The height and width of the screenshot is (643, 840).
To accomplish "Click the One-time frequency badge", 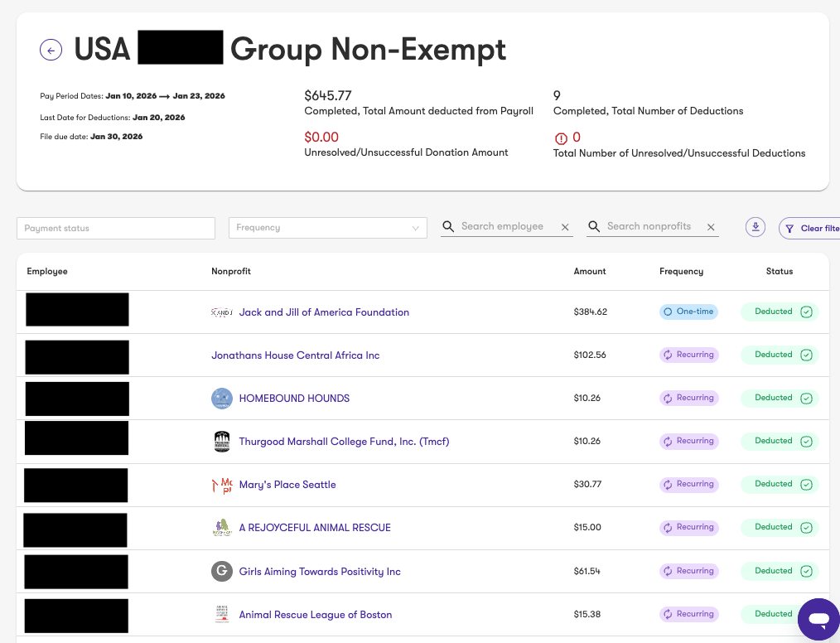I will click(688, 312).
